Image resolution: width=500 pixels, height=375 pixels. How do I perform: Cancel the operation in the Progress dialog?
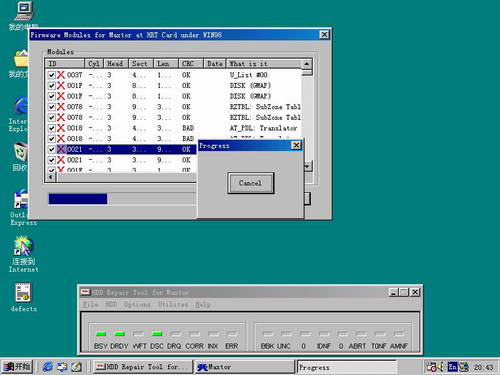coord(251,183)
